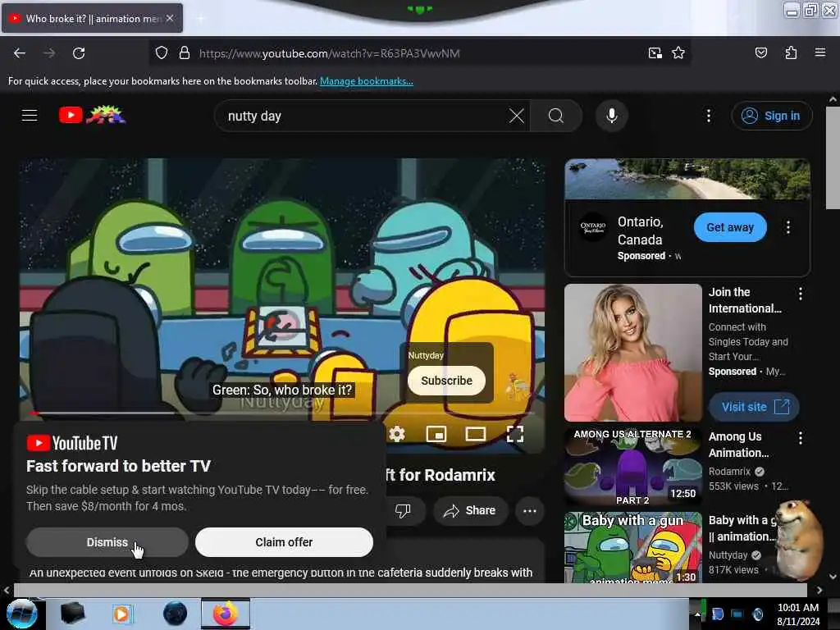View site security padlock information
The width and height of the screenshot is (840, 630).
click(185, 53)
